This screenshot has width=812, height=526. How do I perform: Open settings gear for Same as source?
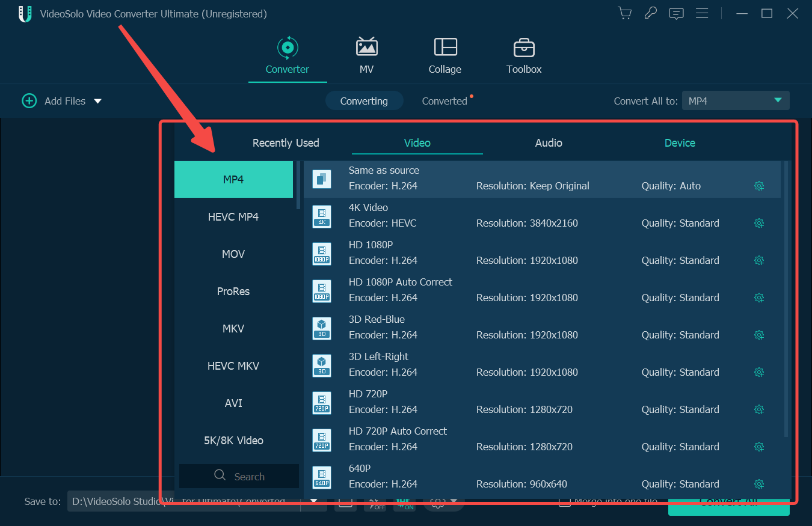pyautogui.click(x=759, y=186)
